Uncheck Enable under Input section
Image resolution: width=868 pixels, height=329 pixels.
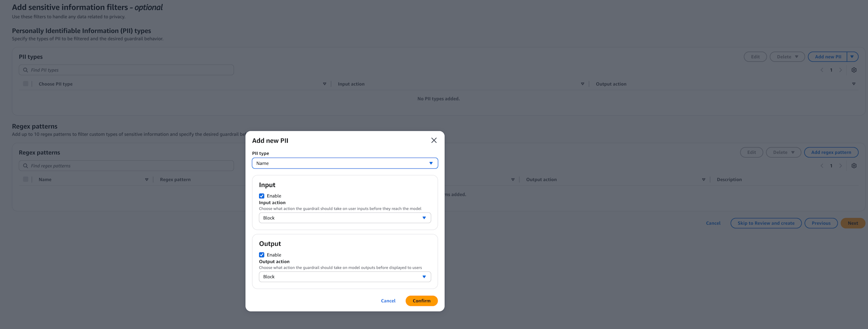[x=262, y=196]
